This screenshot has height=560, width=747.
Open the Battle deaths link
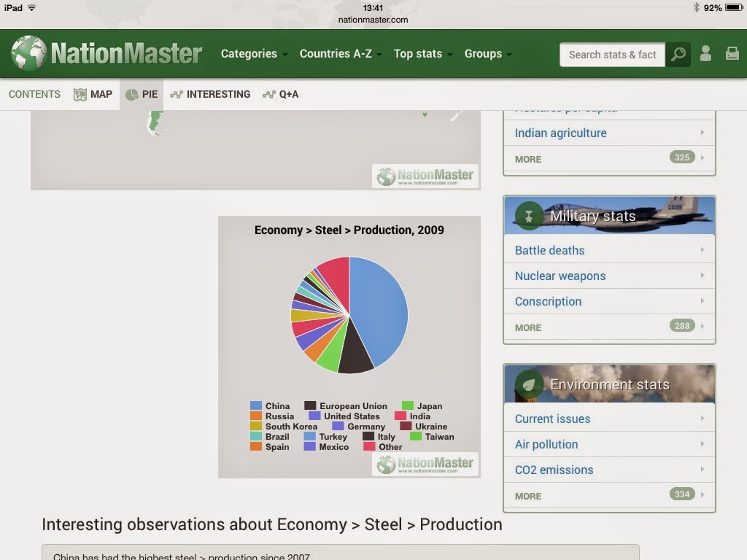(550, 251)
